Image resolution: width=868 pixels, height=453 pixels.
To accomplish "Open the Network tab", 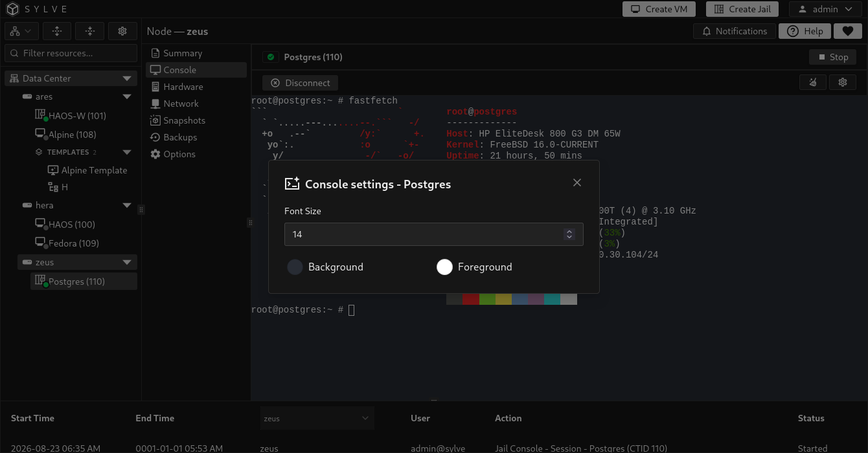I will [x=196, y=104].
